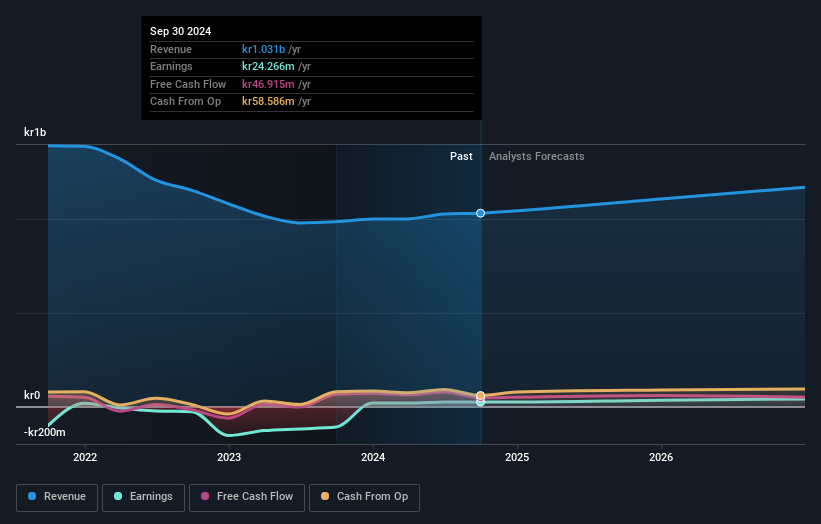Image resolution: width=821 pixels, height=524 pixels.
Task: Click the 2026 x-axis label
Action: (x=661, y=457)
